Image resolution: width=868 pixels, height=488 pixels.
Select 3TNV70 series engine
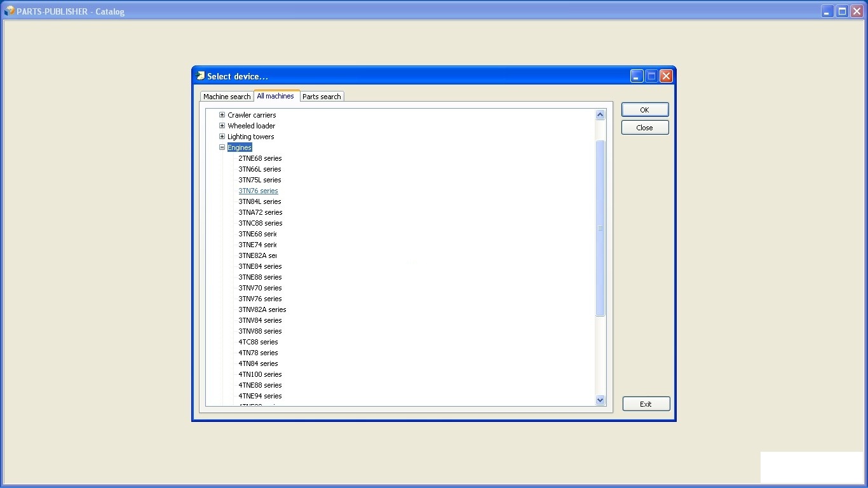click(x=260, y=288)
